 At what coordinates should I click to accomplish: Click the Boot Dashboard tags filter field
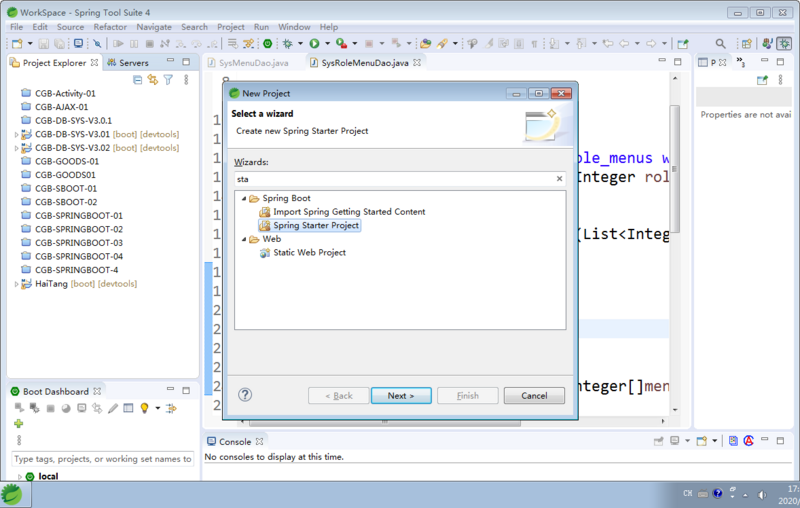(103, 459)
